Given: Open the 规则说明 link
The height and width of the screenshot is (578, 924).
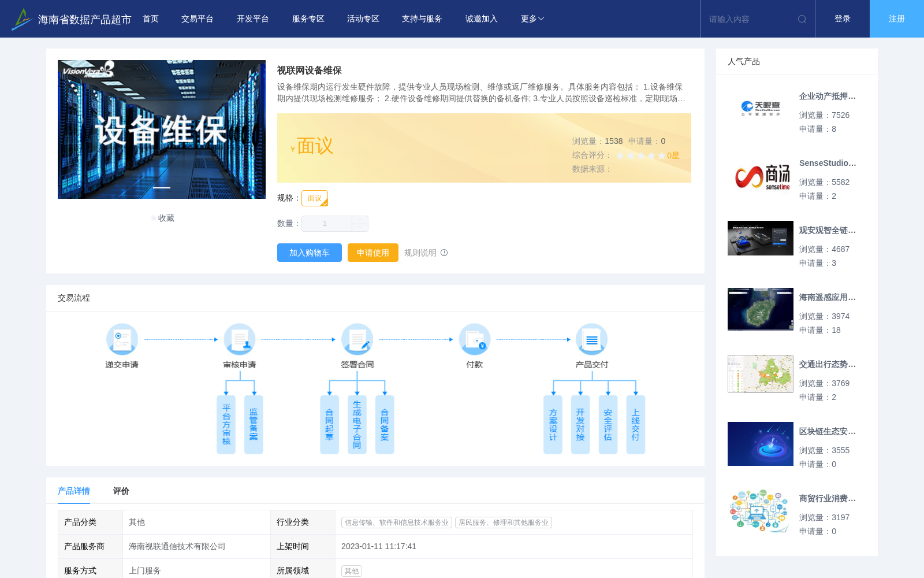Looking at the screenshot, I should [x=420, y=253].
